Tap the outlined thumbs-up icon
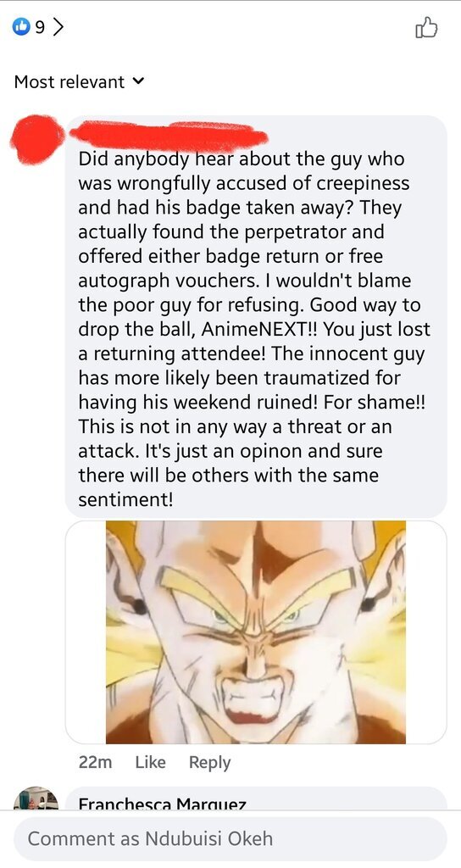Image resolution: width=461 pixels, height=868 pixels. [425, 28]
